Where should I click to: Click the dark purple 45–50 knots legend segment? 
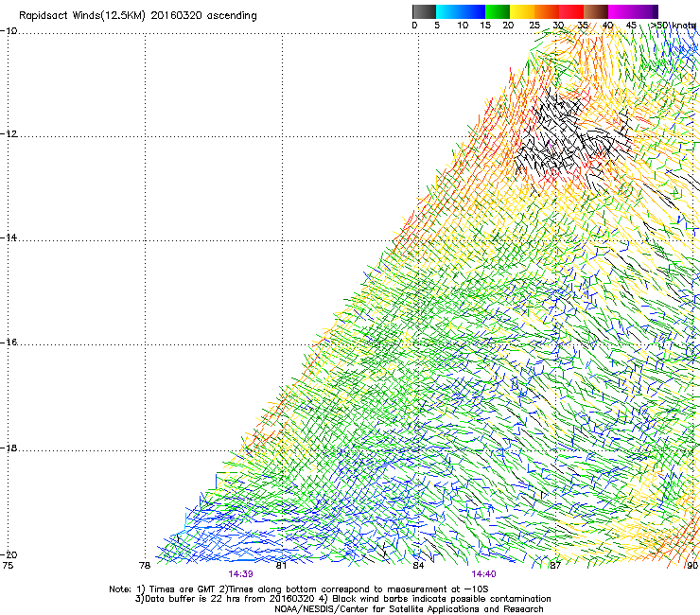(645, 11)
